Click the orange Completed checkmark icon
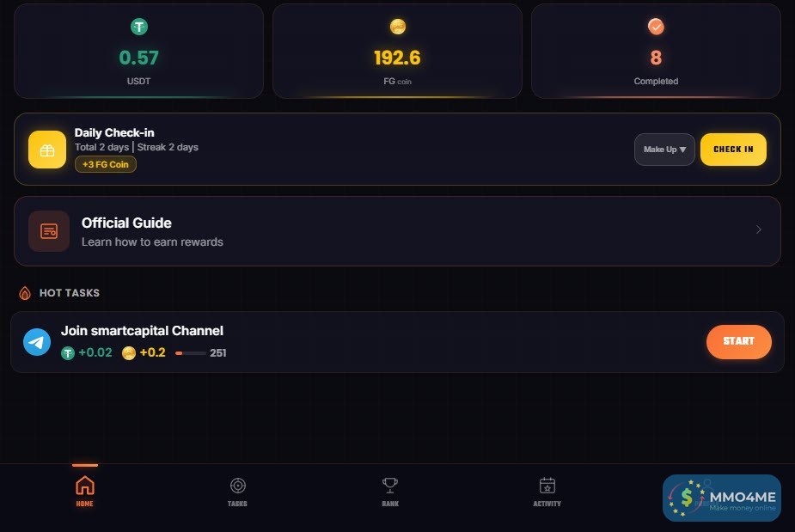 point(656,28)
